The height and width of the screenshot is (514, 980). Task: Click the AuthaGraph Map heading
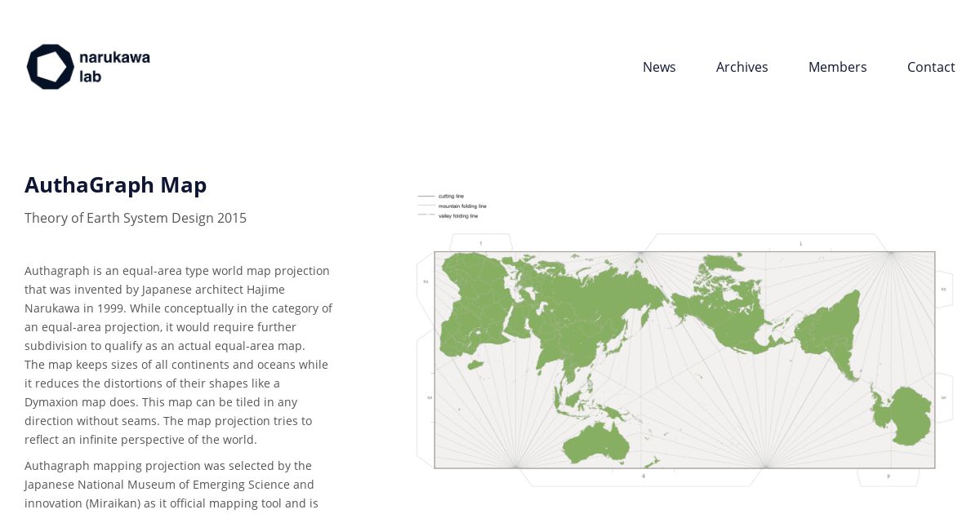coord(116,185)
